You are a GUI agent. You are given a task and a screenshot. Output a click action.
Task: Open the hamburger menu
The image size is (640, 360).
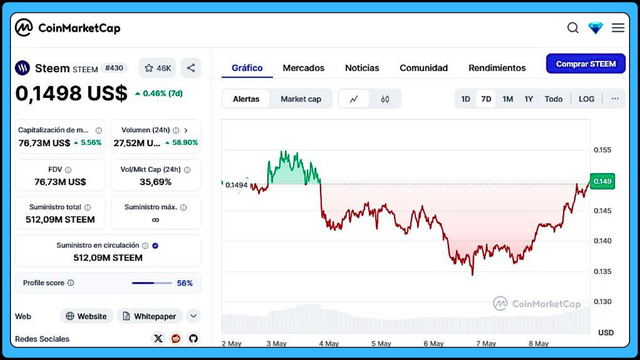tap(618, 28)
